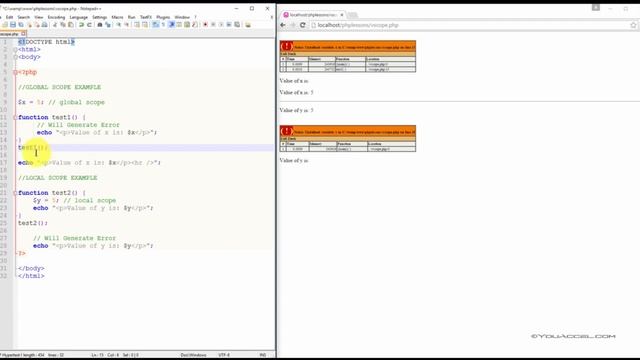Start macro recording with the red dot icon

coord(205,25)
